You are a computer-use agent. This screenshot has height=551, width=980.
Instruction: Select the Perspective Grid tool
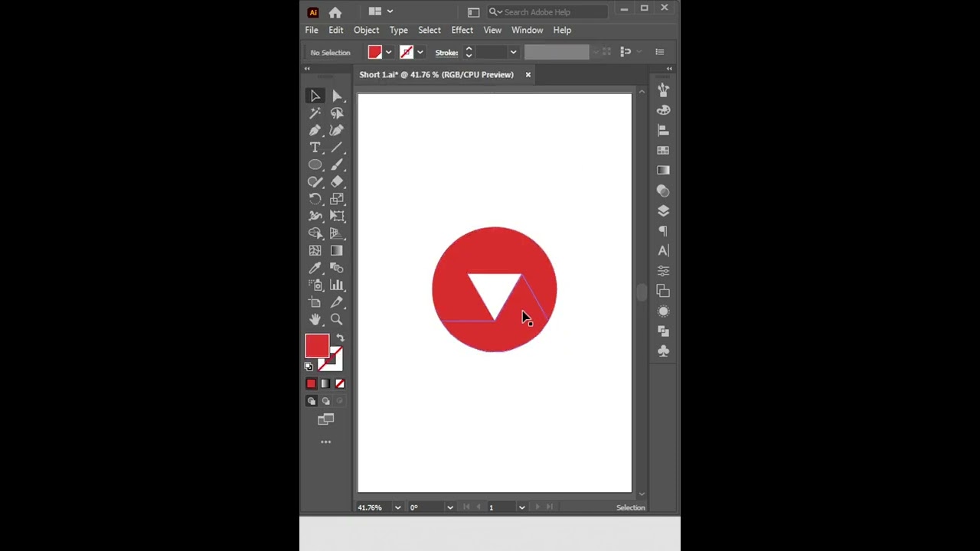337,233
